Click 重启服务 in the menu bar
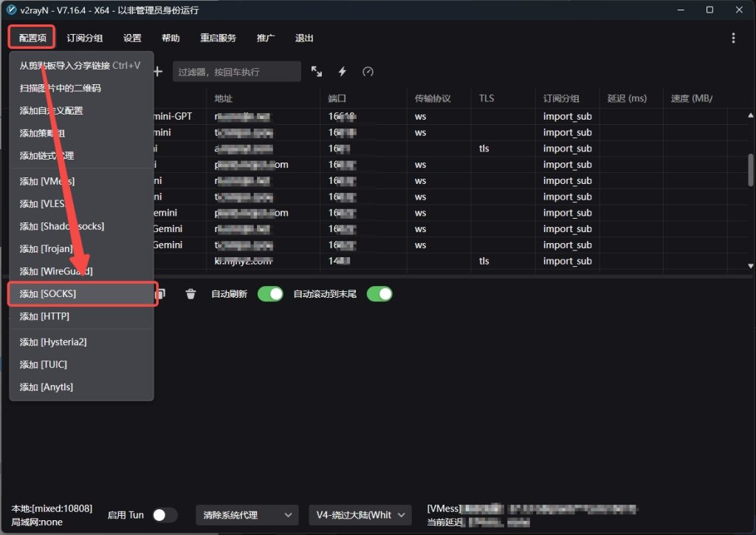This screenshot has height=535, width=756. click(x=218, y=38)
